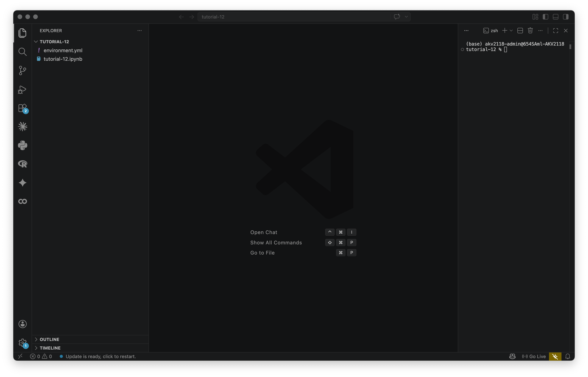Open tutorial-12.ipynb notebook
This screenshot has height=377, width=588.
pos(90,59)
